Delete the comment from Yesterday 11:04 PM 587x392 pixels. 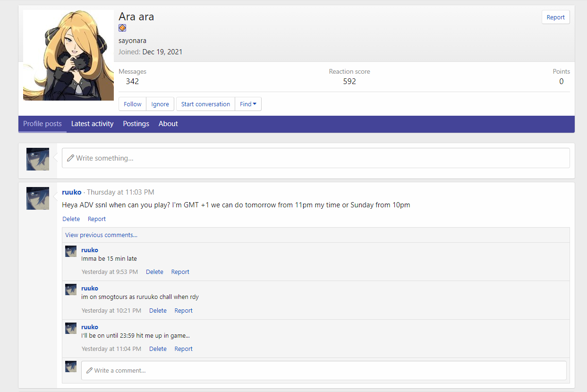pyautogui.click(x=158, y=349)
